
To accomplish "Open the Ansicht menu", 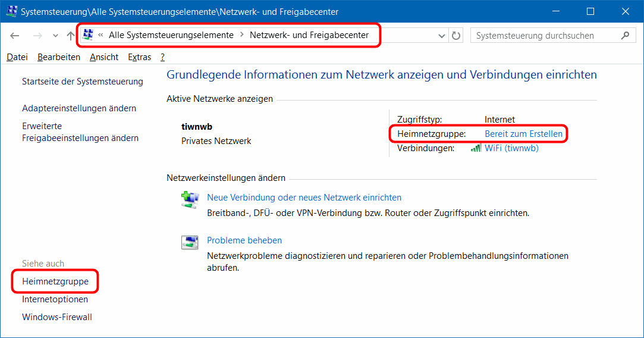I will tap(104, 57).
